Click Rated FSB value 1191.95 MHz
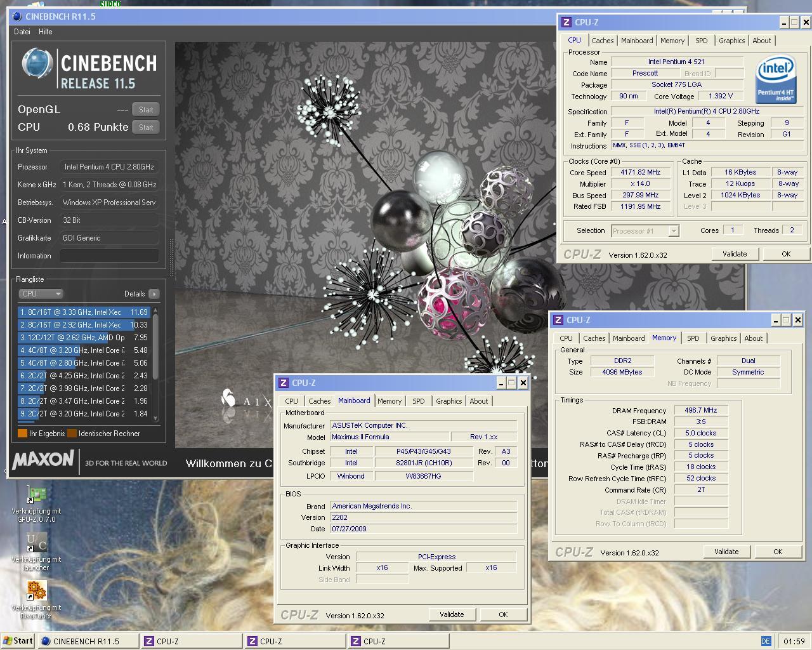812x650 pixels. coord(640,207)
